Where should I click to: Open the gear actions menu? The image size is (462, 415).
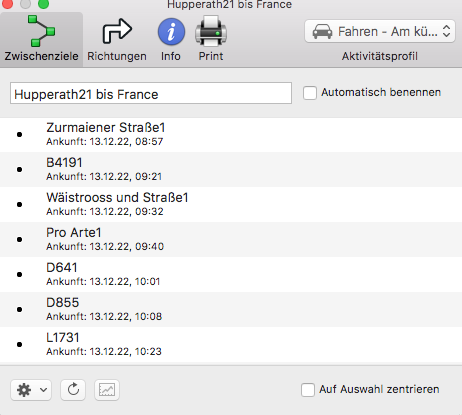(31, 390)
